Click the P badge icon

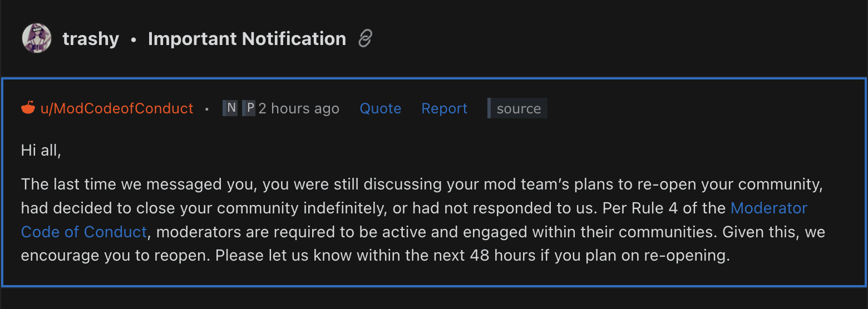[x=250, y=108]
